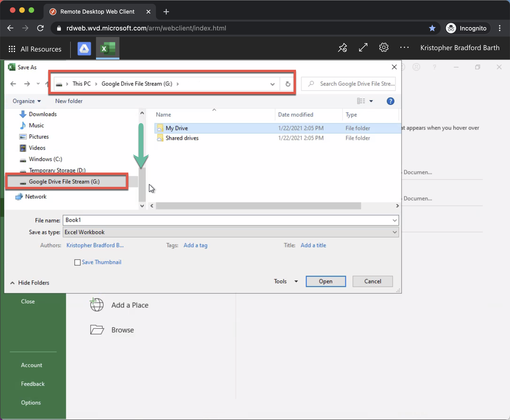Open Account in Excel backstage menu
Viewport: 510px width, 420px height.
pos(31,365)
